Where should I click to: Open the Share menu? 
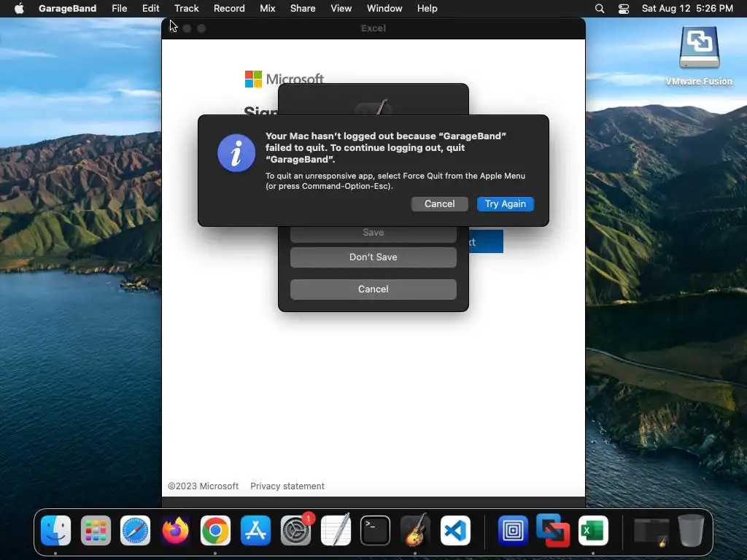click(303, 8)
